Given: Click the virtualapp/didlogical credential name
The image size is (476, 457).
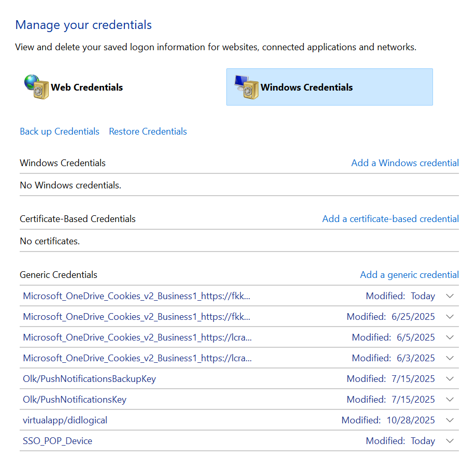Looking at the screenshot, I should 65,420.
